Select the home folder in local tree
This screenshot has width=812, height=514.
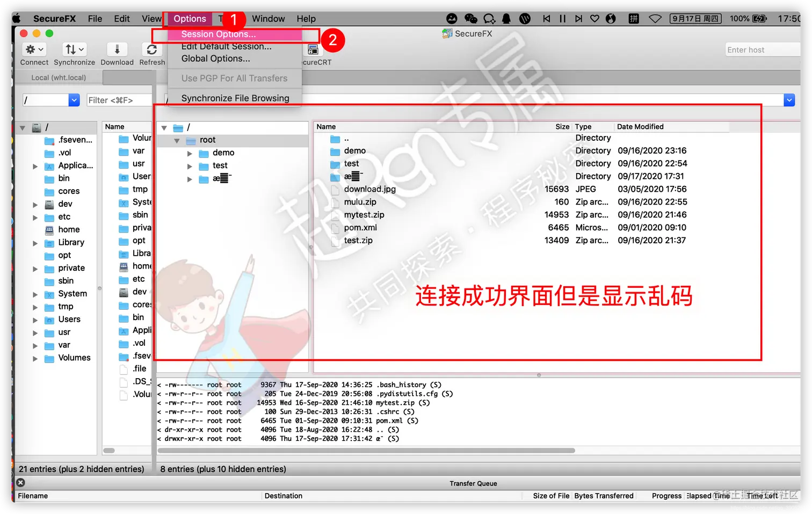[69, 229]
